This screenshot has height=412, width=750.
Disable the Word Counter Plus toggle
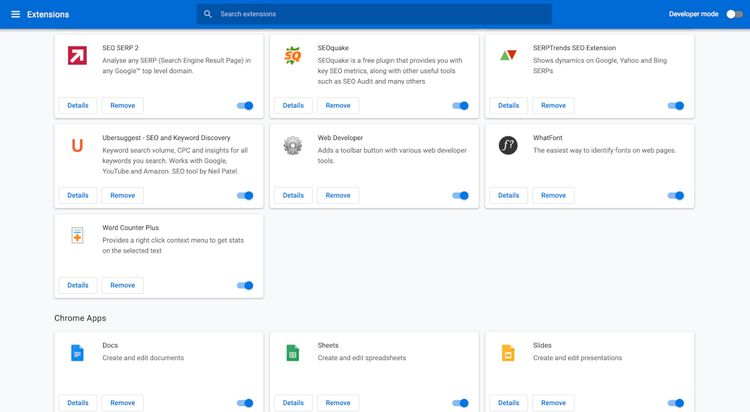(x=245, y=285)
